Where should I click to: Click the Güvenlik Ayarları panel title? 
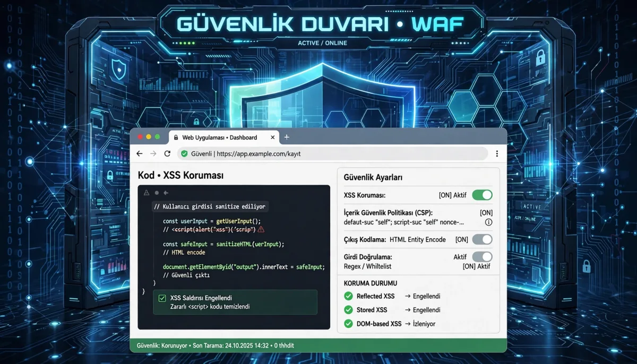pos(373,178)
